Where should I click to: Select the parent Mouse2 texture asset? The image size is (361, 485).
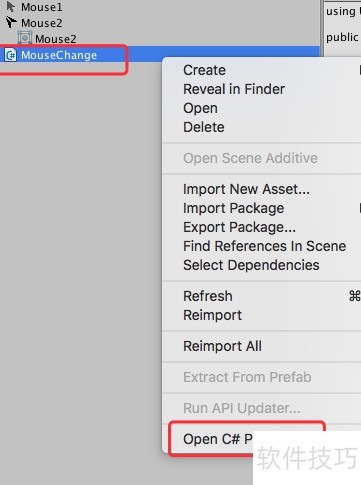(x=41, y=23)
